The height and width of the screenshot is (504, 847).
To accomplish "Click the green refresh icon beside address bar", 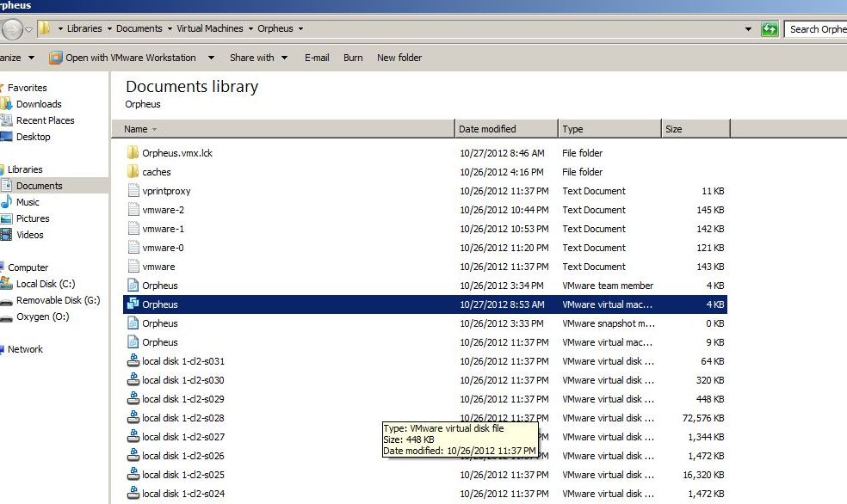I will pos(770,29).
